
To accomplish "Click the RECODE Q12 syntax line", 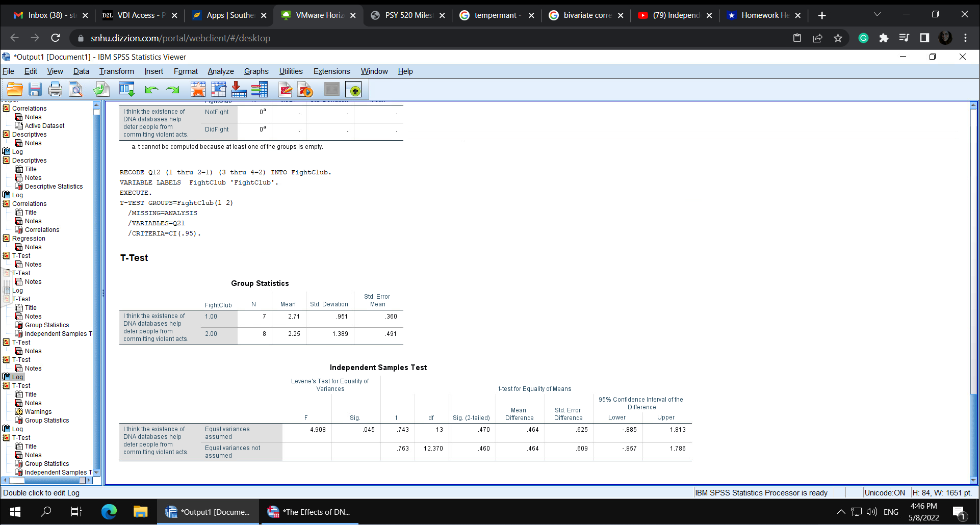I will 225,172.
